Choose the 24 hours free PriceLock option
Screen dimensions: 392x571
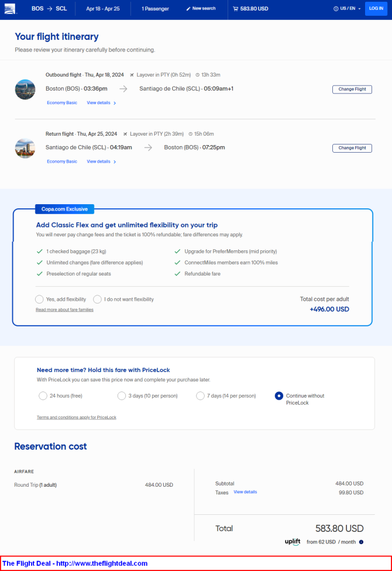(x=43, y=396)
